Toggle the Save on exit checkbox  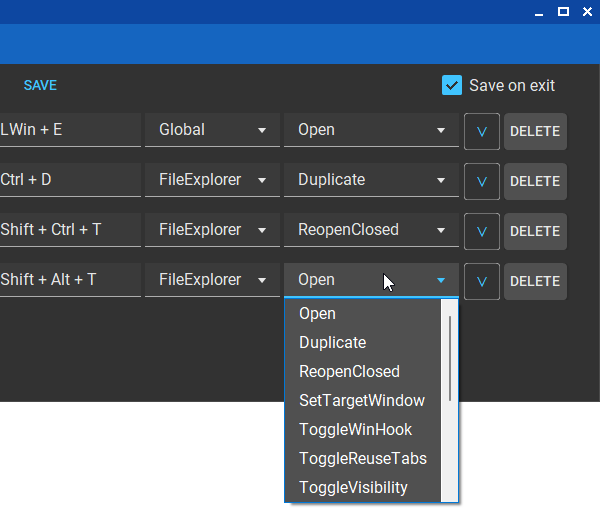[x=452, y=85]
